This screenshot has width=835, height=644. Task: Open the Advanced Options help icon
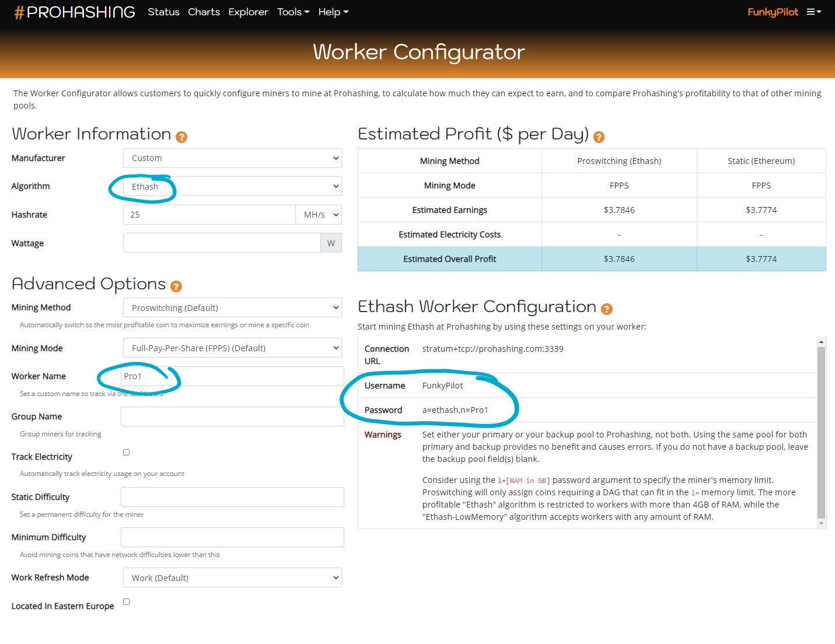point(176,286)
